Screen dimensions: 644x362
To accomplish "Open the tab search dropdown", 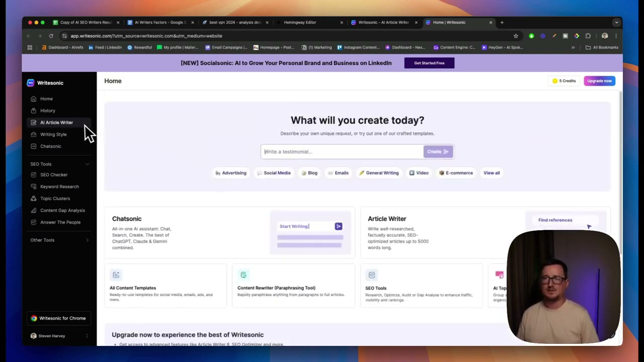I will pyautogui.click(x=616, y=23).
